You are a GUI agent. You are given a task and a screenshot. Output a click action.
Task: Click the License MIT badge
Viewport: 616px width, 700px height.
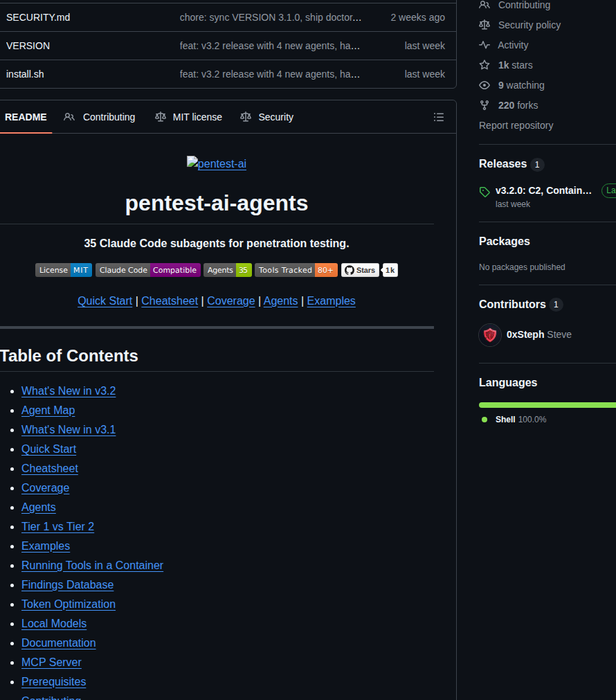[x=64, y=270]
